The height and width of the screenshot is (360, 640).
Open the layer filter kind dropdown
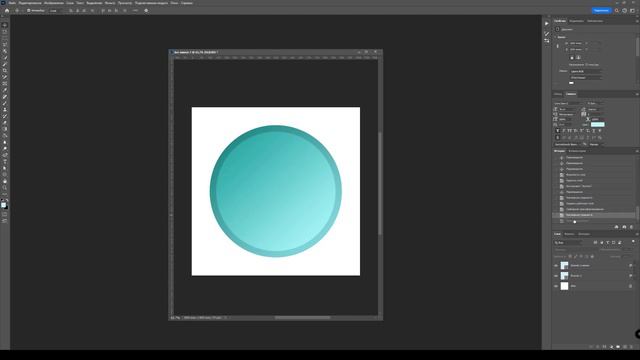(568, 242)
